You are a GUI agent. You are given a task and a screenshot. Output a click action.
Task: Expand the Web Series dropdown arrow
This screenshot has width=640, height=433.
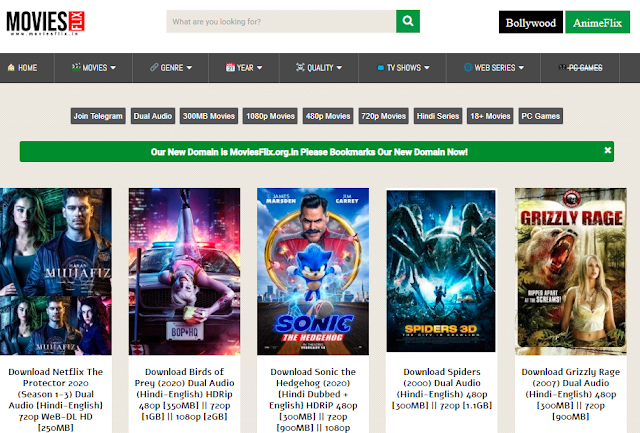521,68
